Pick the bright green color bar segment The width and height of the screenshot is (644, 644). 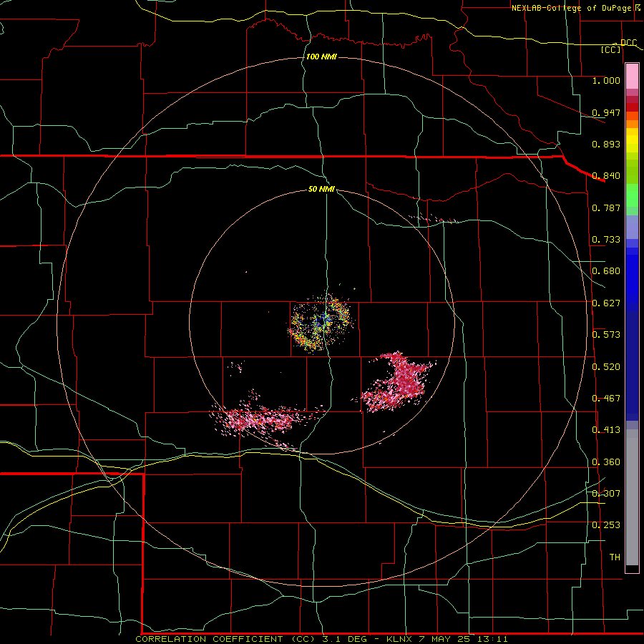[x=632, y=195]
